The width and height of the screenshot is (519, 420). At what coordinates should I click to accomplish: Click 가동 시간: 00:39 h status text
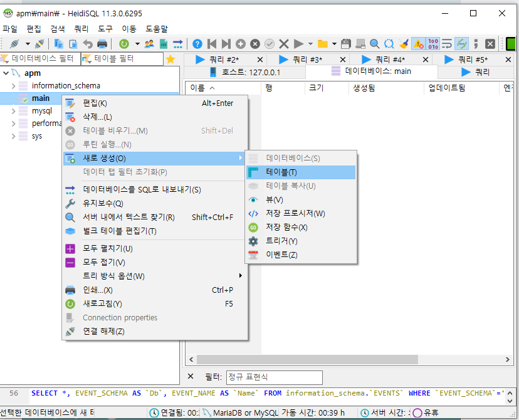(313, 412)
